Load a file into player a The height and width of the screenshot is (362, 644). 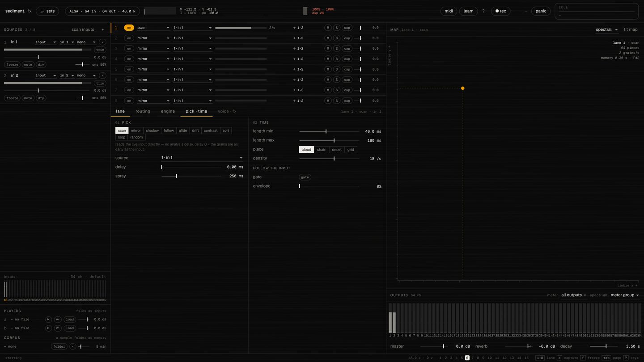point(70,320)
